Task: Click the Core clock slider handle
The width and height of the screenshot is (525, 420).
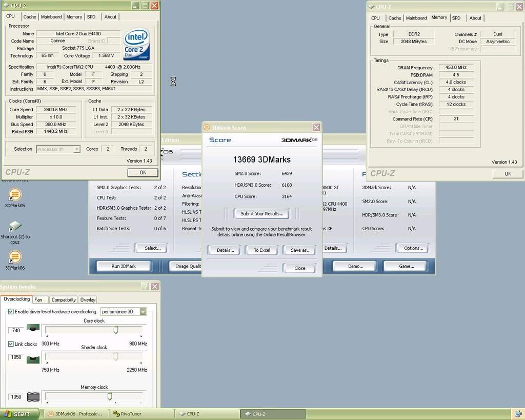Action: point(116,330)
